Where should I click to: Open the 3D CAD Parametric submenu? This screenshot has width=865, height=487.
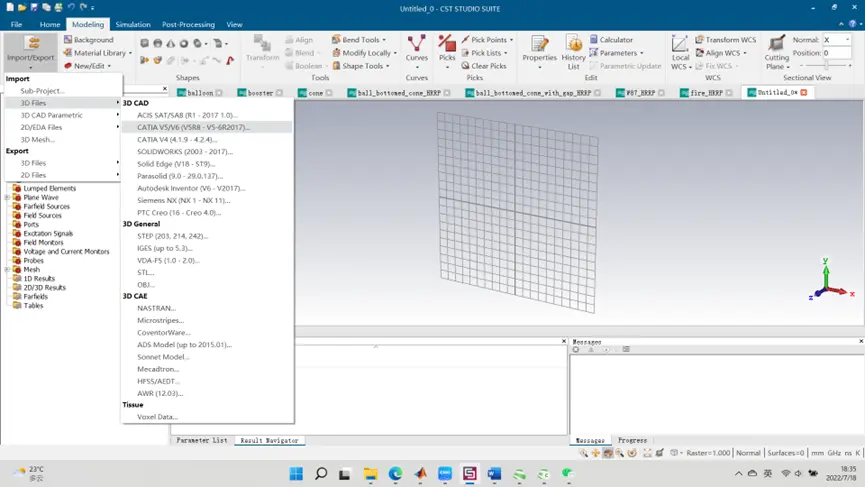[63, 115]
